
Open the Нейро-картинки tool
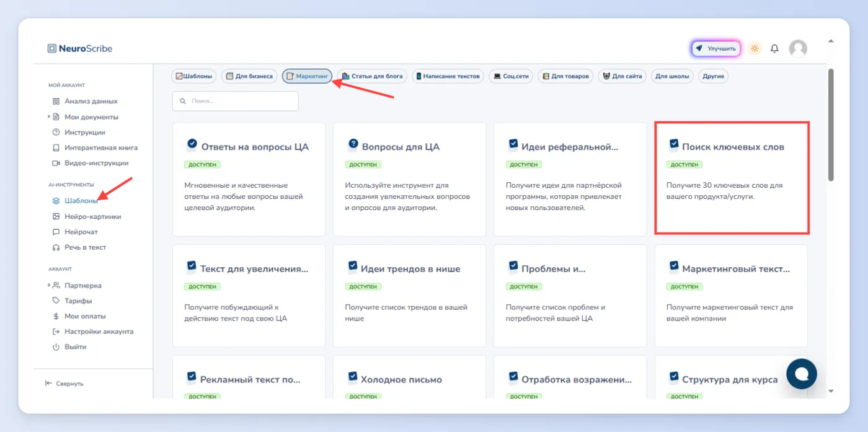[87, 216]
